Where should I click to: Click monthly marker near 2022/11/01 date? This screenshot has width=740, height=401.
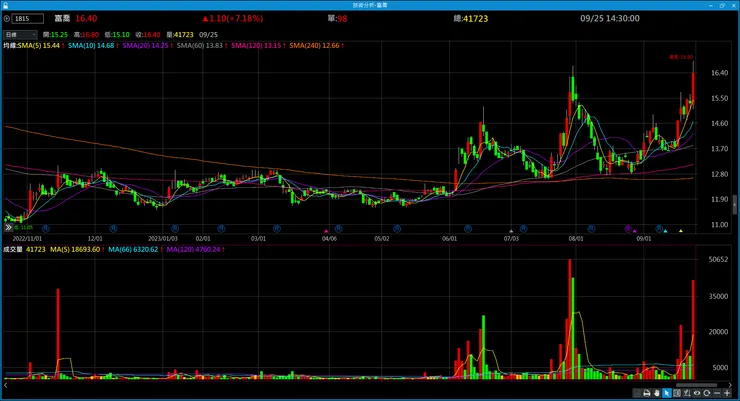45,228
